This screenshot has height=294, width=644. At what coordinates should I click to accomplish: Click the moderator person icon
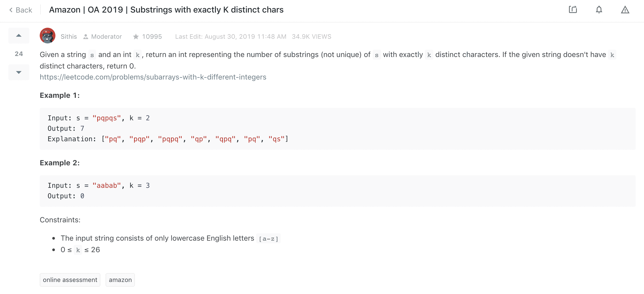pos(85,37)
